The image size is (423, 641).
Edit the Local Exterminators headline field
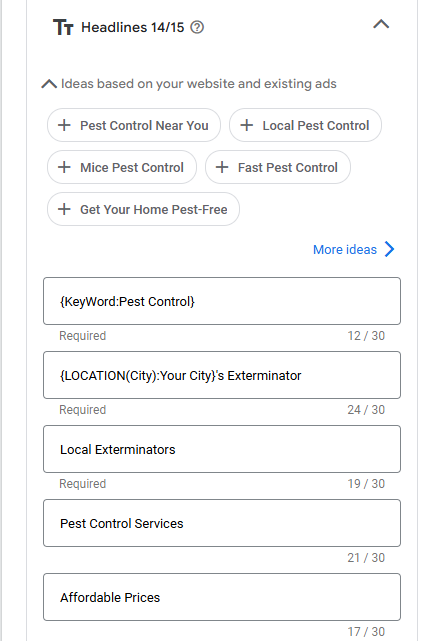point(222,449)
